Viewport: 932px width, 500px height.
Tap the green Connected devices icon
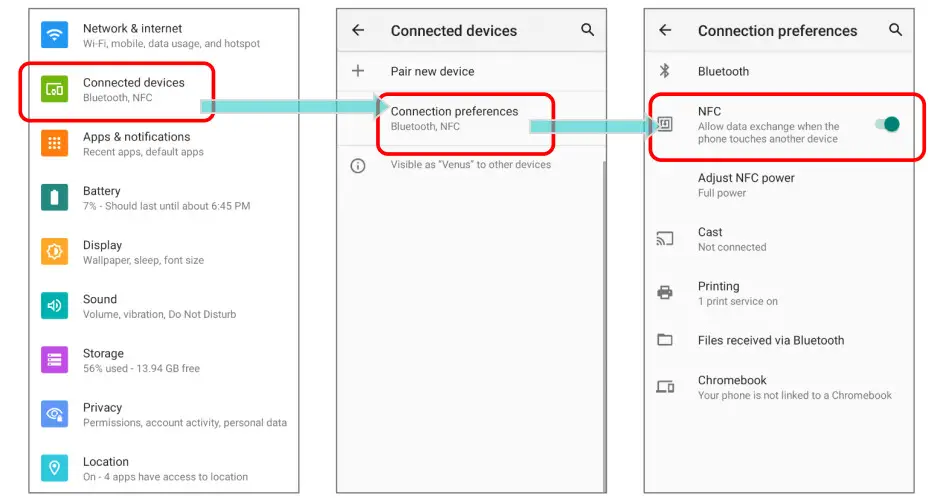[x=54, y=89]
